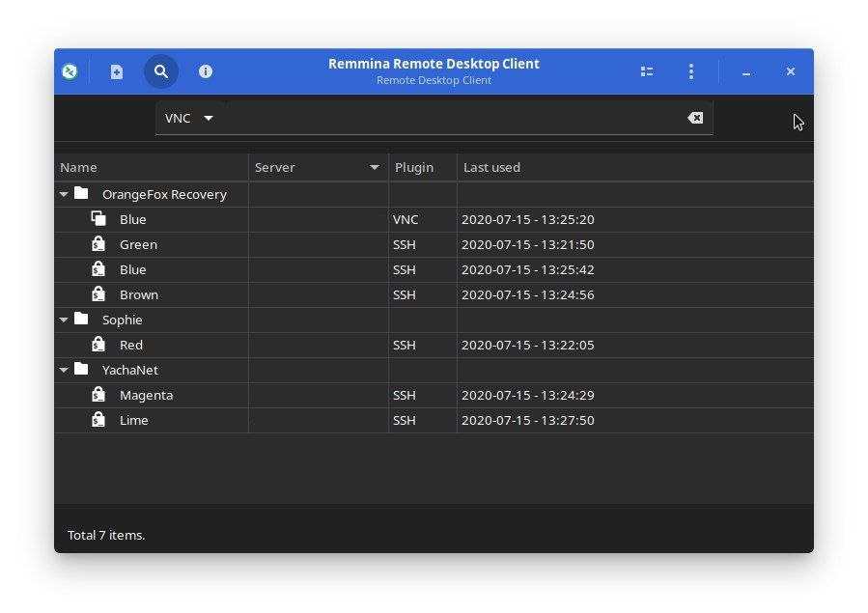Select the Red connection name
Image resolution: width=868 pixels, height=613 pixels.
click(131, 346)
